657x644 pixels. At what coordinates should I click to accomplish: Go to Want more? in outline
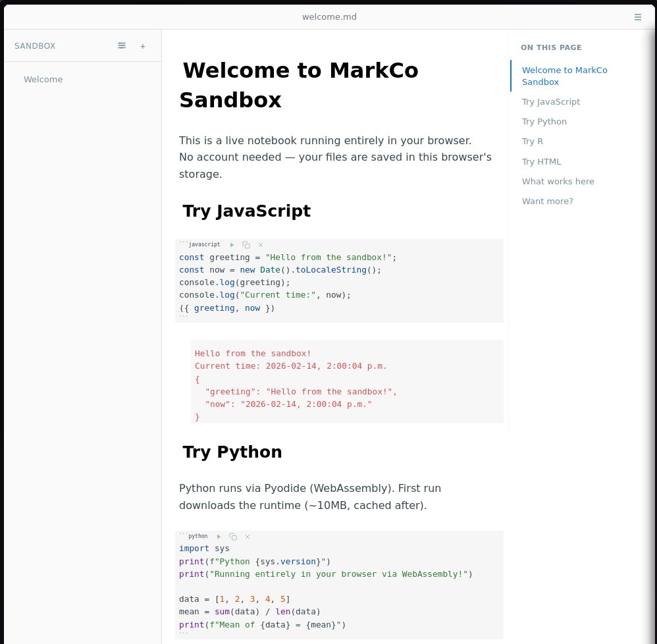point(547,201)
